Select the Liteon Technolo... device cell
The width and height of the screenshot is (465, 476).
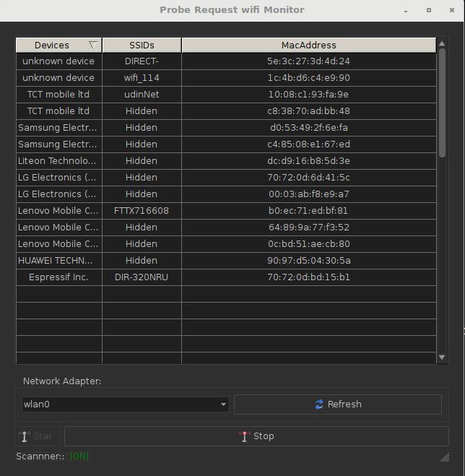coord(58,161)
